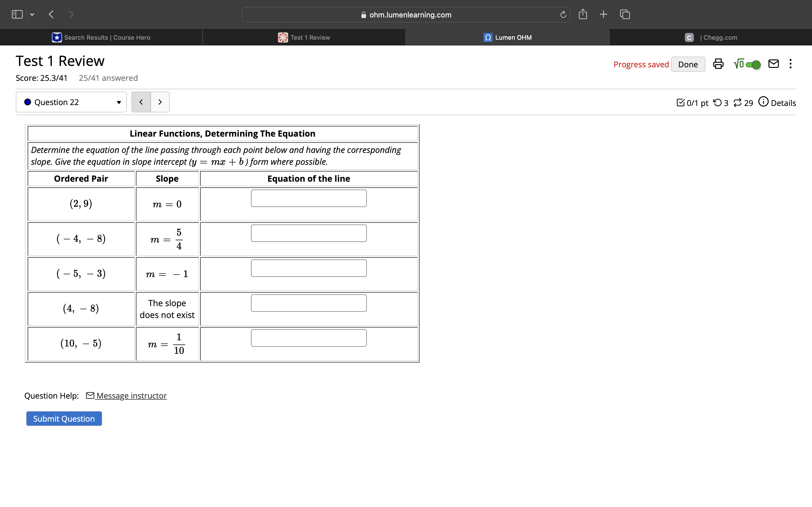The image size is (812, 507).
Task: Switch to Test 1 Review tab
Action: point(304,37)
